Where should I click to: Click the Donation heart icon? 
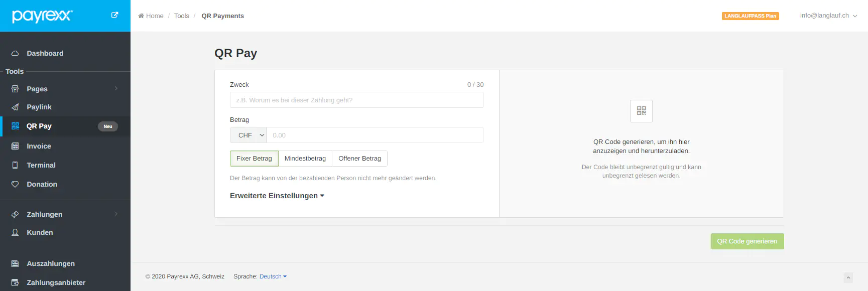pyautogui.click(x=15, y=184)
